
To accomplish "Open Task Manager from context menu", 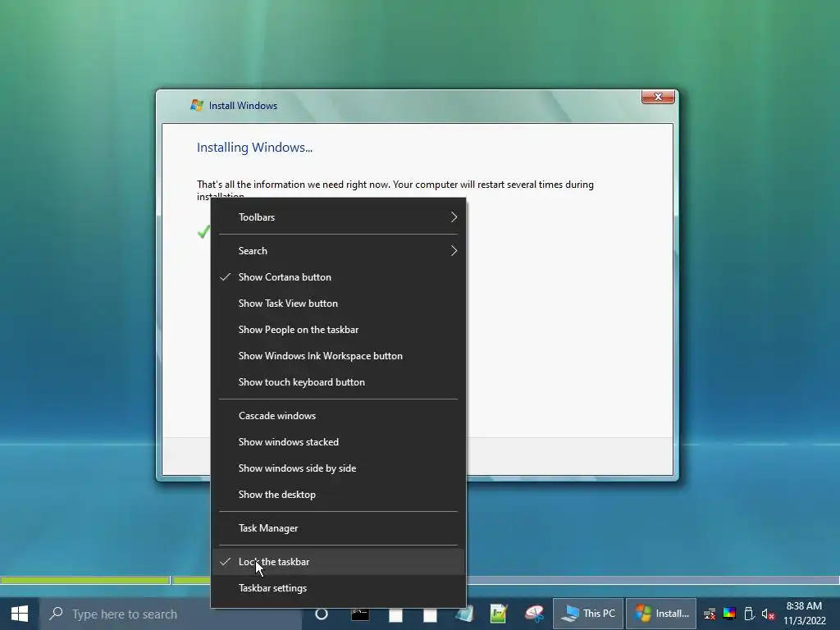I will 339,528.
